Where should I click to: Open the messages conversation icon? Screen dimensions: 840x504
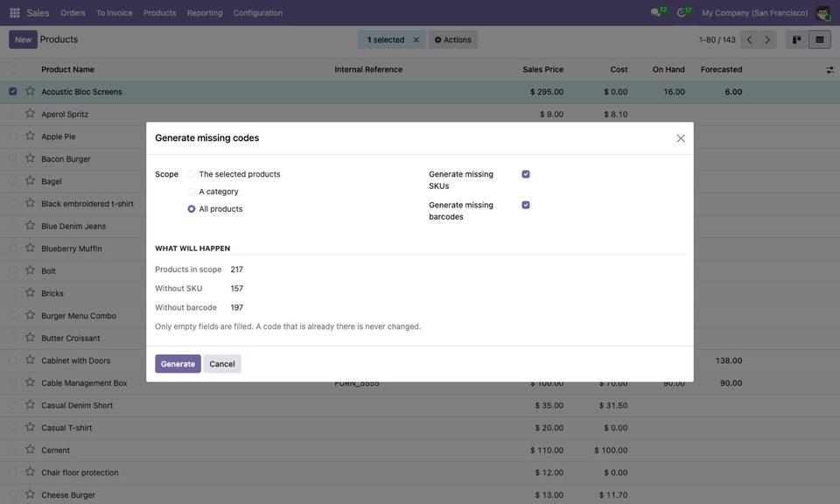pos(655,12)
